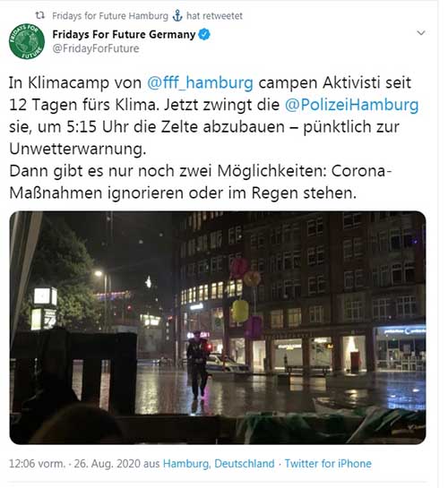Open the Fridays For Future Germany account name
This screenshot has height=488, width=448.
coord(124,34)
